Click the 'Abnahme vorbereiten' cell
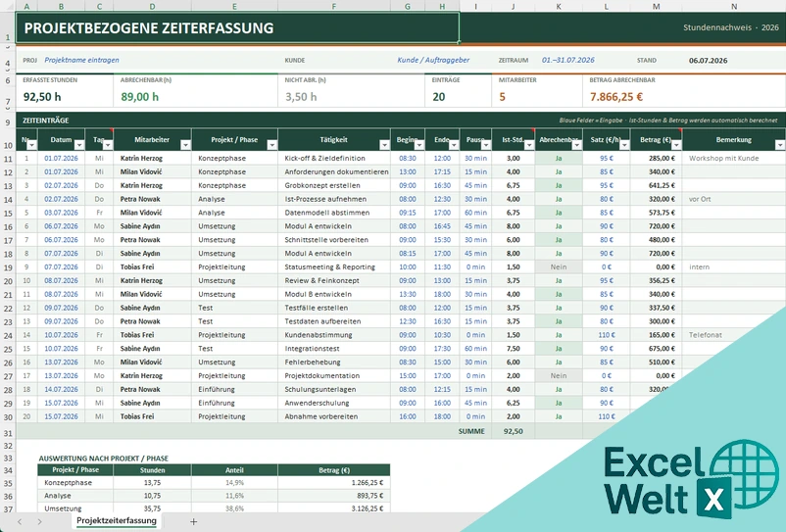Viewport: 786px width, 532px height. coord(334,416)
